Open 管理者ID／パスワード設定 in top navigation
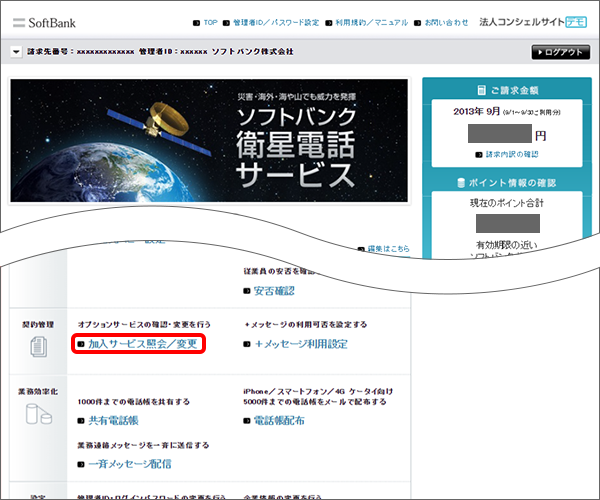 275,21
